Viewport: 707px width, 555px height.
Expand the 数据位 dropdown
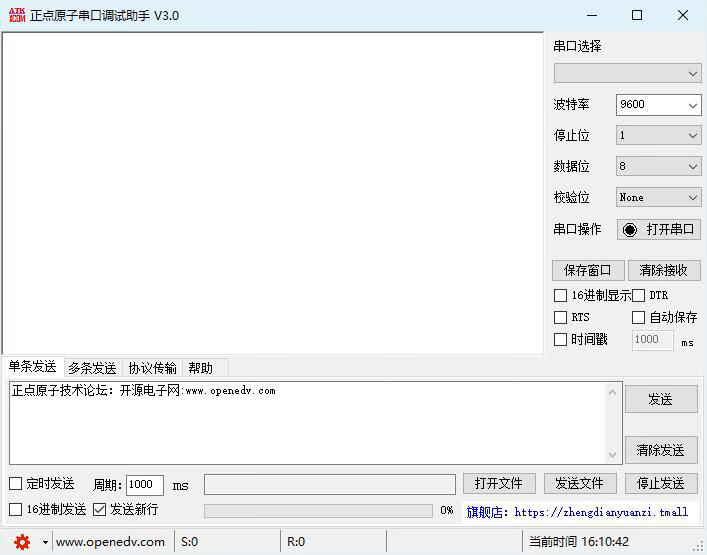pyautogui.click(x=658, y=166)
